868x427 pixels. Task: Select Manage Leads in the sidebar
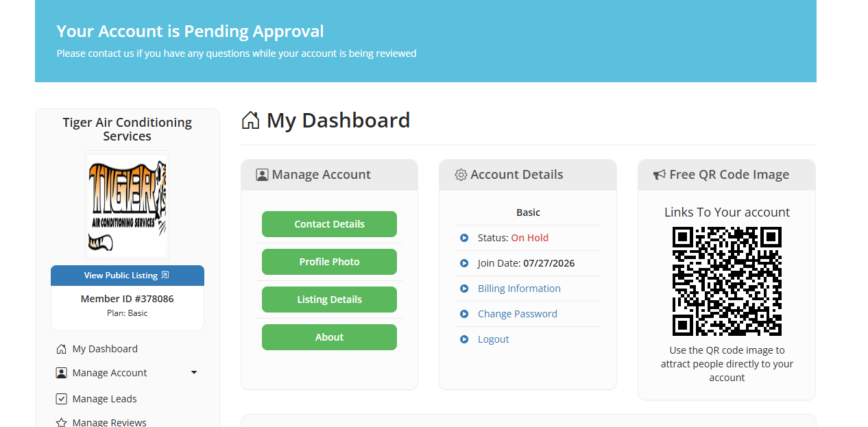[104, 399]
